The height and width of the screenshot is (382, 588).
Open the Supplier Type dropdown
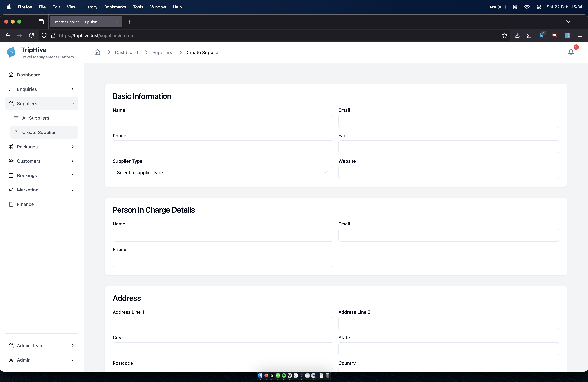(x=223, y=173)
